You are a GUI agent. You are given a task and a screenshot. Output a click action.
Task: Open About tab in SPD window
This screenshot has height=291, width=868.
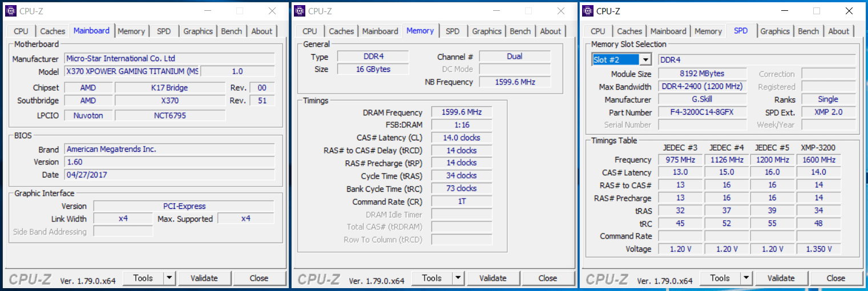[x=839, y=31]
